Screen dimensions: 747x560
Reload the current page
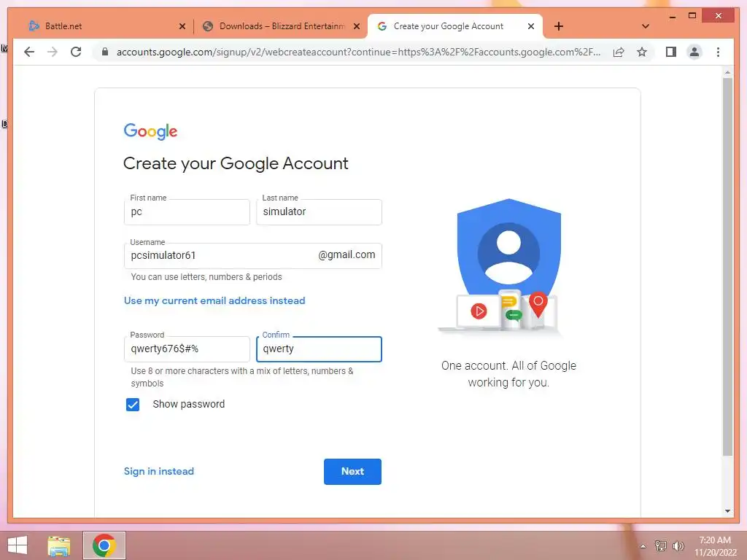pos(76,52)
